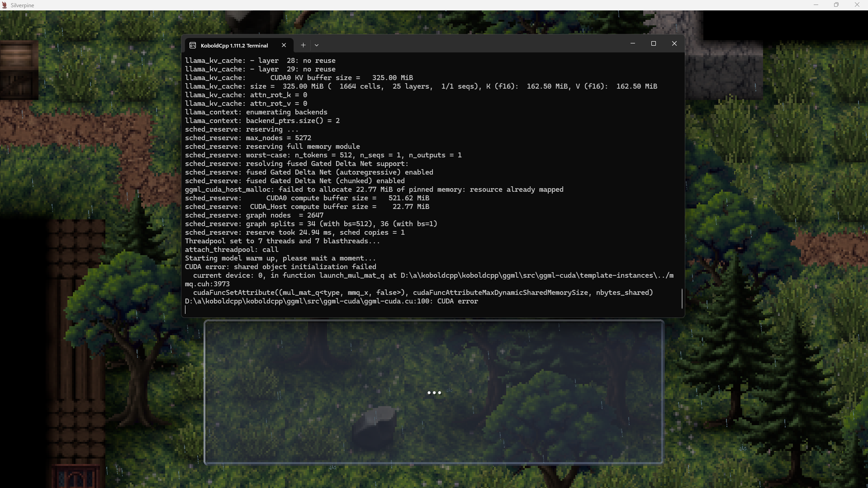Click 'resolving fused Gated Delta Net support:' line
Image resolution: width=868 pixels, height=488 pixels.
pos(297,164)
